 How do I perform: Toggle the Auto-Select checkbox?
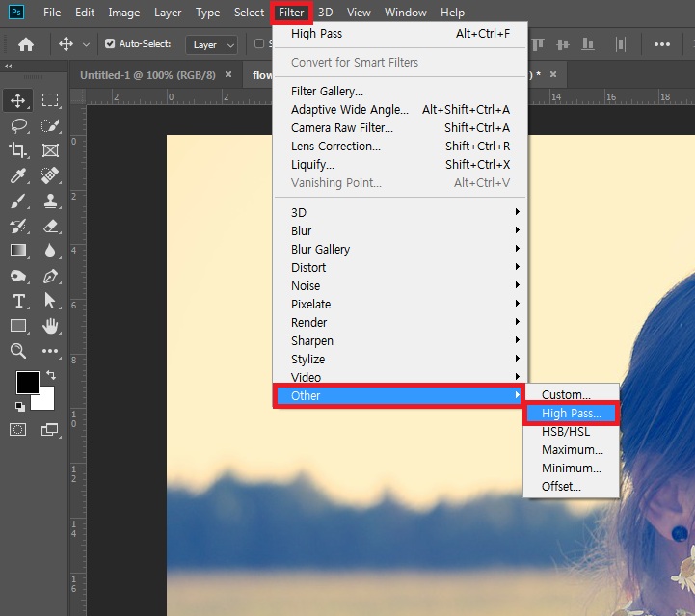110,43
